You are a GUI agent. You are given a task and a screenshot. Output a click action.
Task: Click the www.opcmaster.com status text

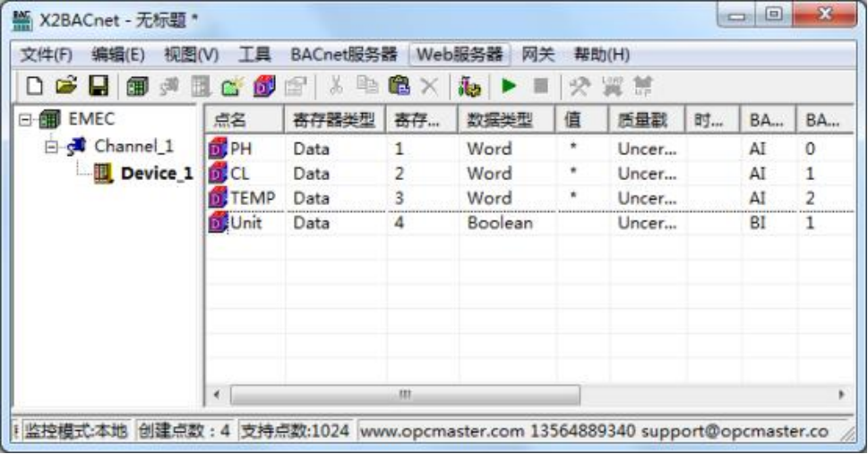(442, 431)
